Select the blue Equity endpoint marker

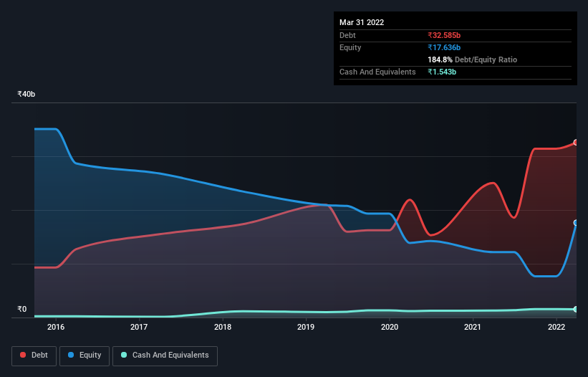point(576,223)
